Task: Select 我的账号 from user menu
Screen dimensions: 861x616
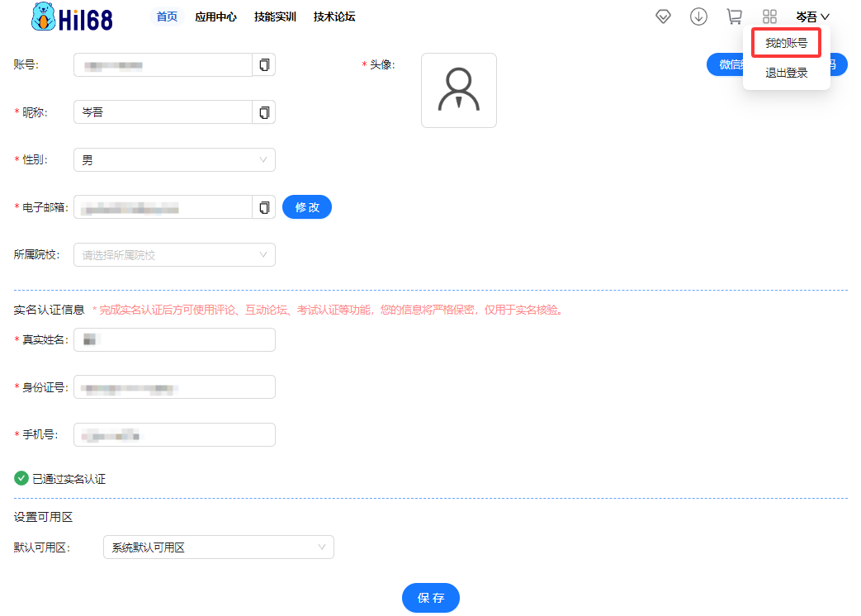Action: tap(786, 43)
